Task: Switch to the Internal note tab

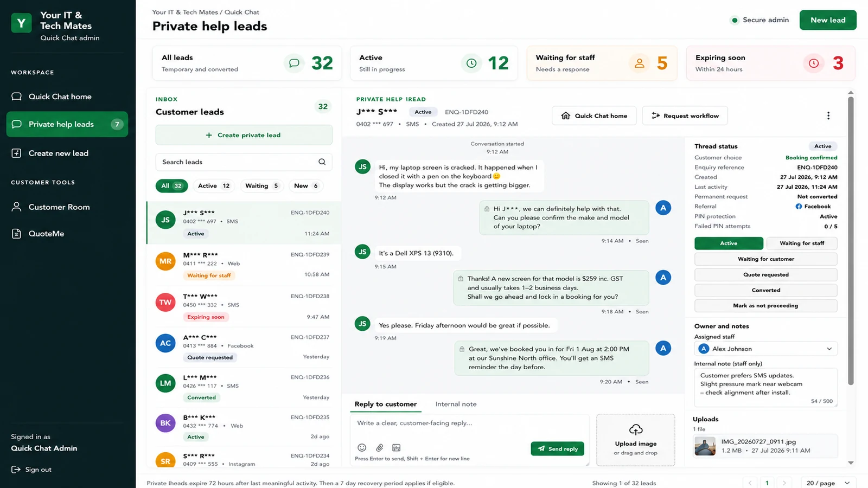Action: (x=456, y=404)
